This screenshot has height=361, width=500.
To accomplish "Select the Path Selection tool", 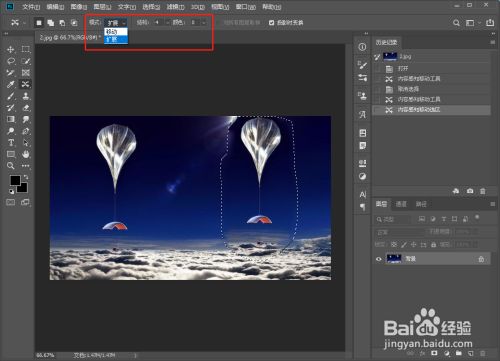I will pyautogui.click(x=26, y=143).
